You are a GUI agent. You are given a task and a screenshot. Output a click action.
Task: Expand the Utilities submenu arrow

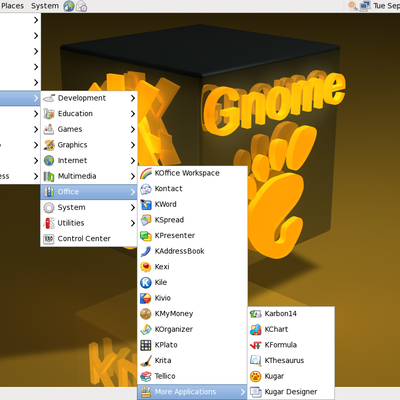point(133,223)
